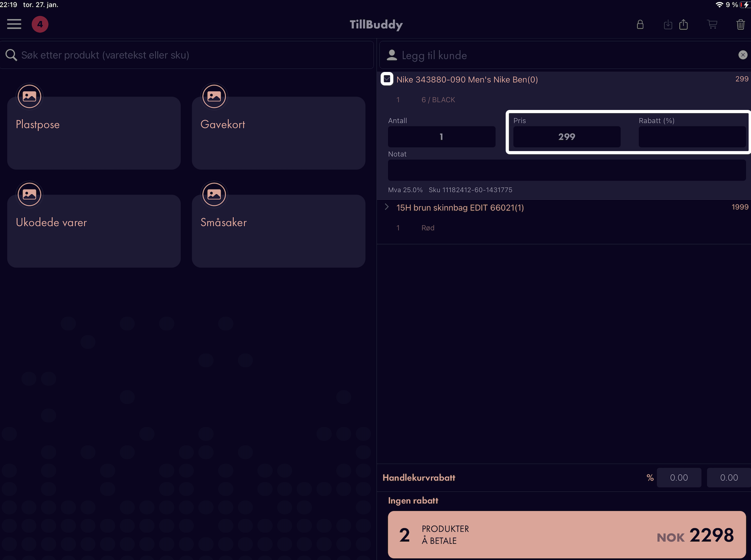The width and height of the screenshot is (751, 560).
Task: Open the hamburger menu
Action: 14,24
